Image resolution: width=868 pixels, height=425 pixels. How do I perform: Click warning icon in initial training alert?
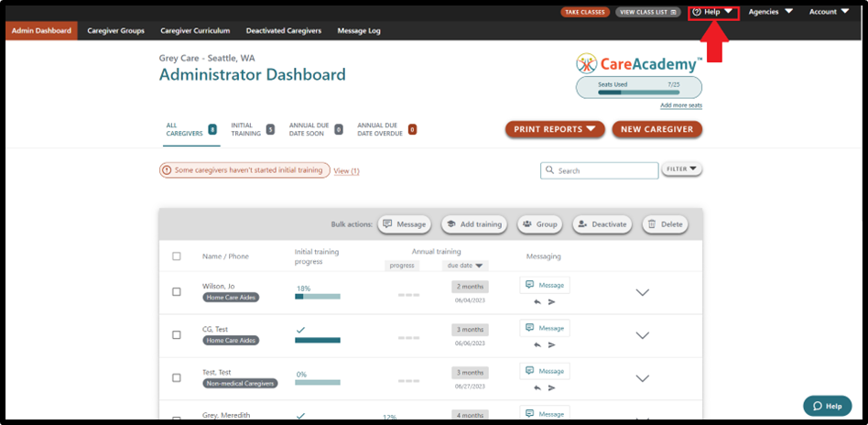tap(167, 170)
